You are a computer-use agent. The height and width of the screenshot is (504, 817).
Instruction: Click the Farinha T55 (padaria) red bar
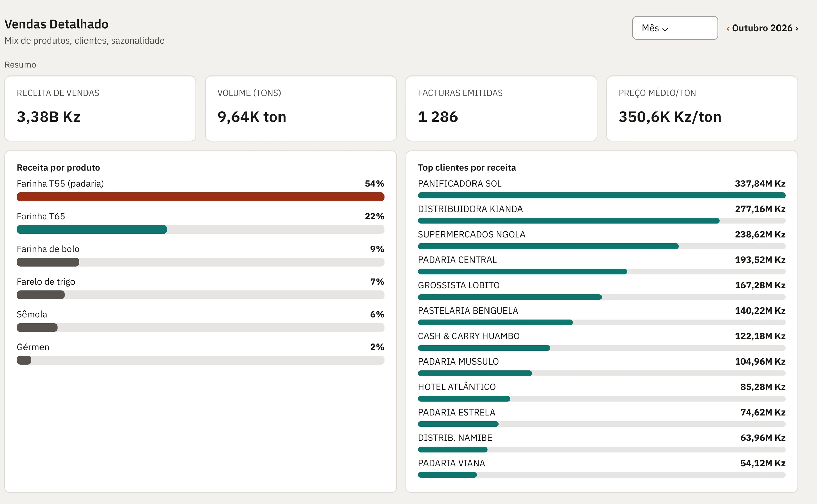pos(201,197)
